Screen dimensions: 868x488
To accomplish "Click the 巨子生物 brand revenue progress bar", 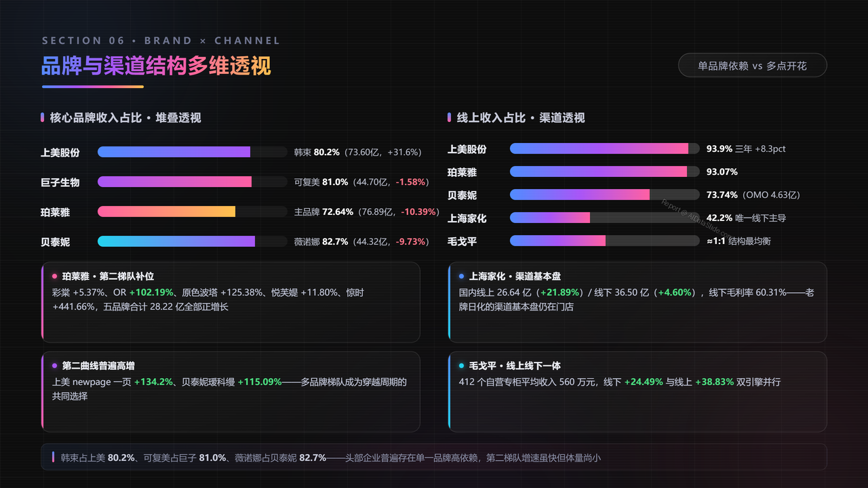I will 193,182.
